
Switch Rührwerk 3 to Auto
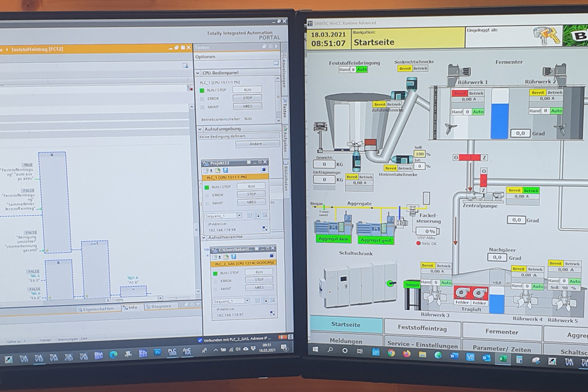point(446,282)
